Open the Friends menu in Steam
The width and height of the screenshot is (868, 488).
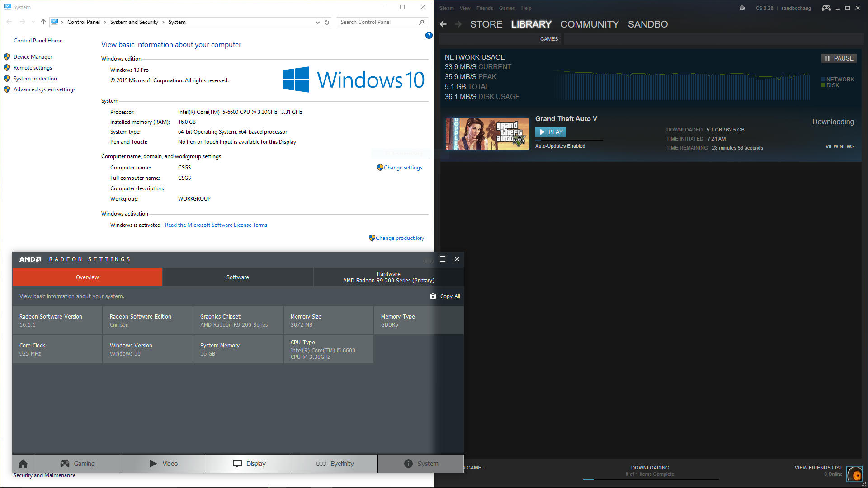(484, 8)
